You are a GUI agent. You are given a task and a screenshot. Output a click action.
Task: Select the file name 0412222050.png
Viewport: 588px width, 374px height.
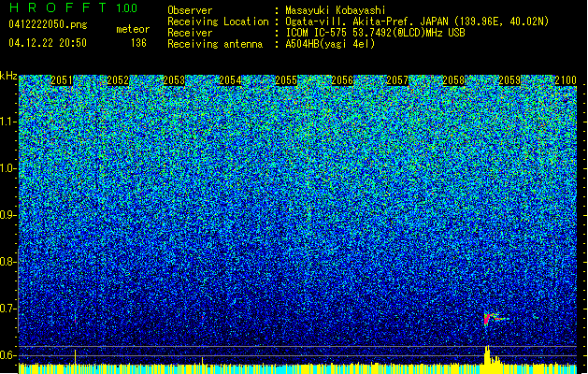tap(48, 24)
